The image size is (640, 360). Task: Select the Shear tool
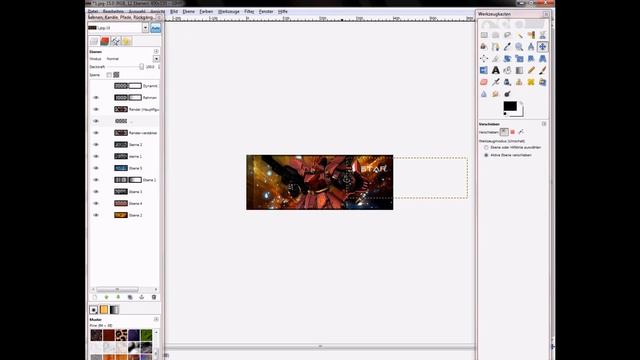531,59
